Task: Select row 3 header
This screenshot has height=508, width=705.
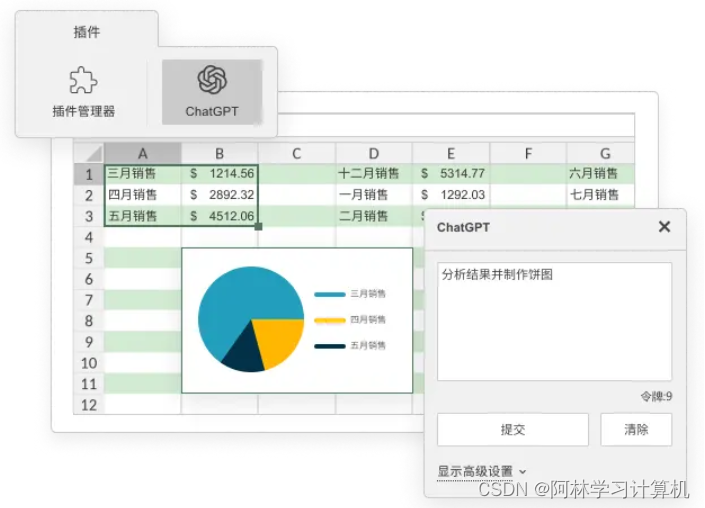Action: (89, 216)
